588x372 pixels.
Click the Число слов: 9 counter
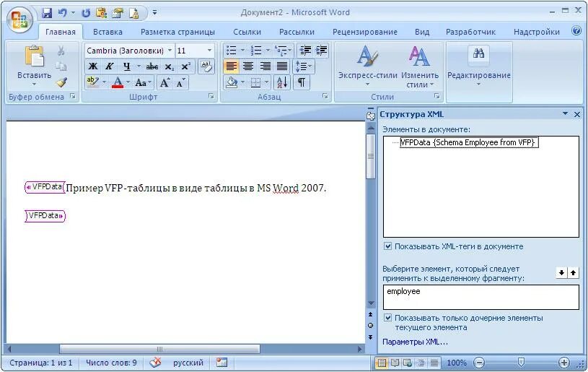[x=111, y=363]
